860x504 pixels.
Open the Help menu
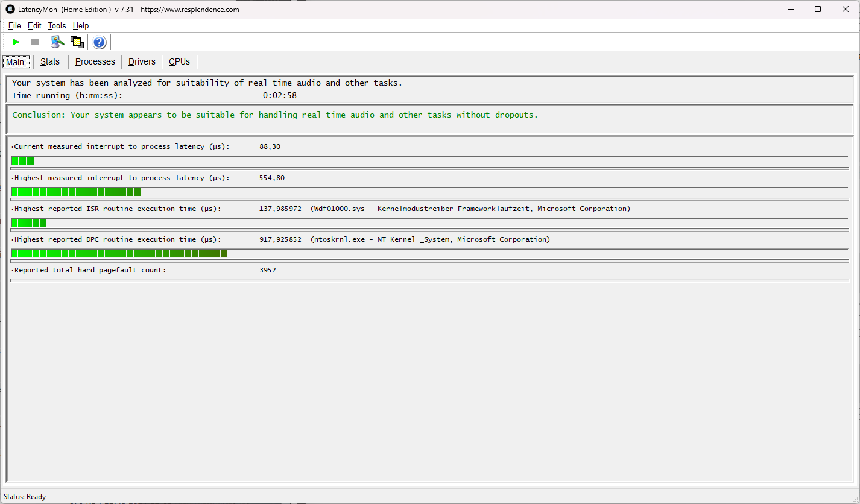[x=81, y=25]
